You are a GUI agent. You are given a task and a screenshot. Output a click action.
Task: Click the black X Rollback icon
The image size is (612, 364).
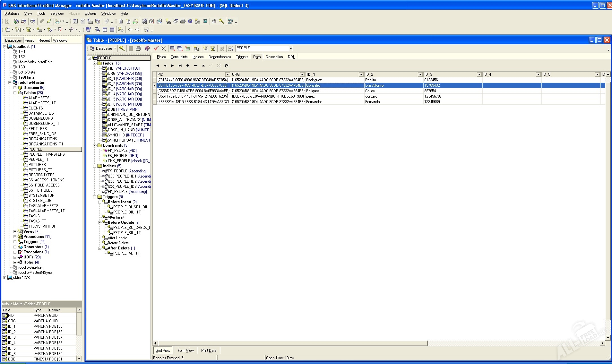coord(163,48)
